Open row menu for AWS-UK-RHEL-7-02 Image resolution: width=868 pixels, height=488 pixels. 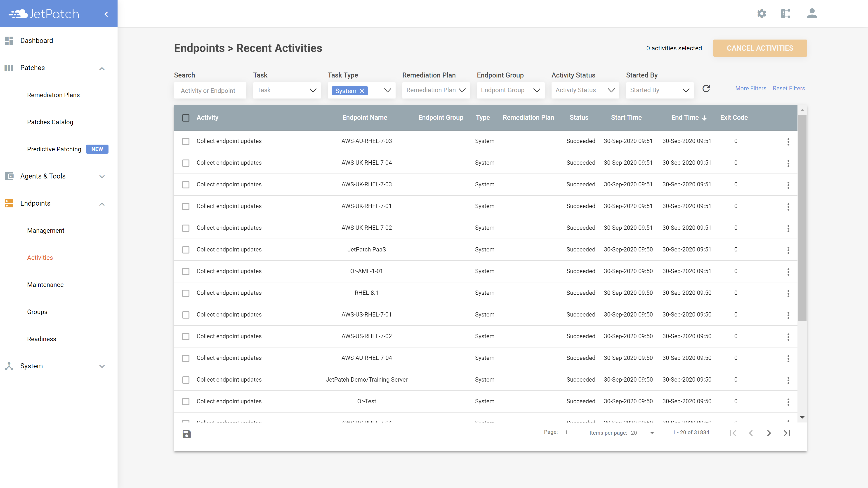pos(788,228)
